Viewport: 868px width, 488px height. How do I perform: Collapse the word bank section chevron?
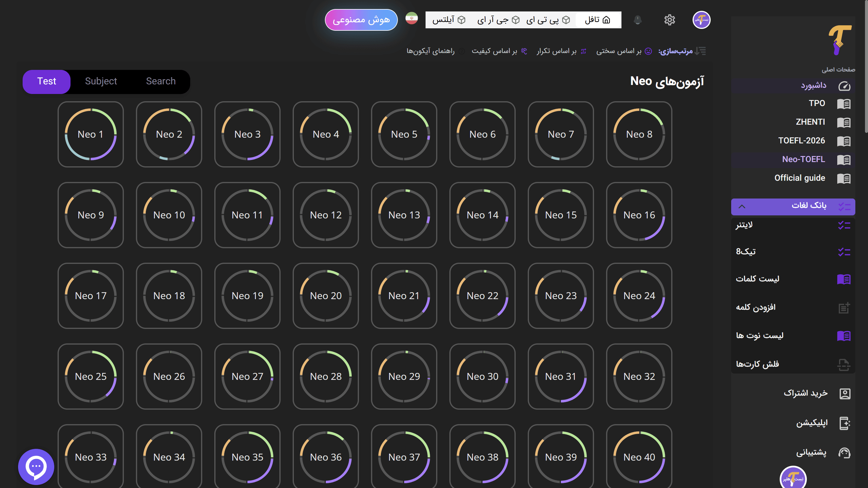pyautogui.click(x=742, y=206)
